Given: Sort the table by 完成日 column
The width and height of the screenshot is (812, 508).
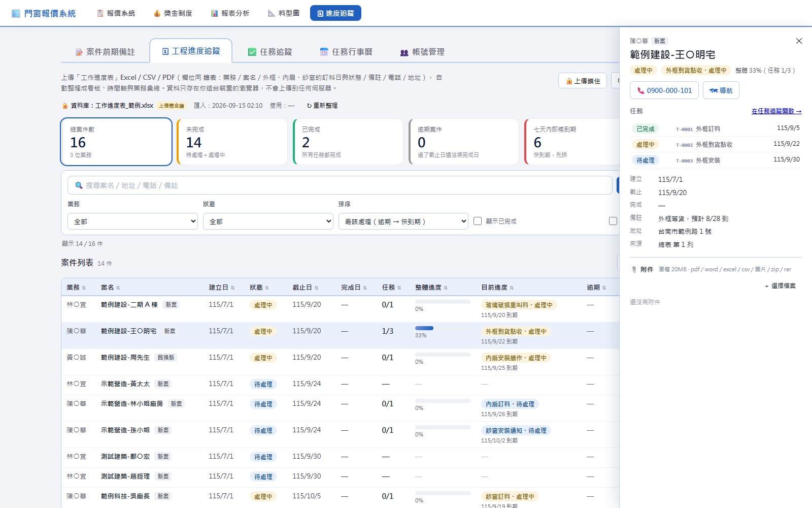Looking at the screenshot, I should click(x=354, y=288).
